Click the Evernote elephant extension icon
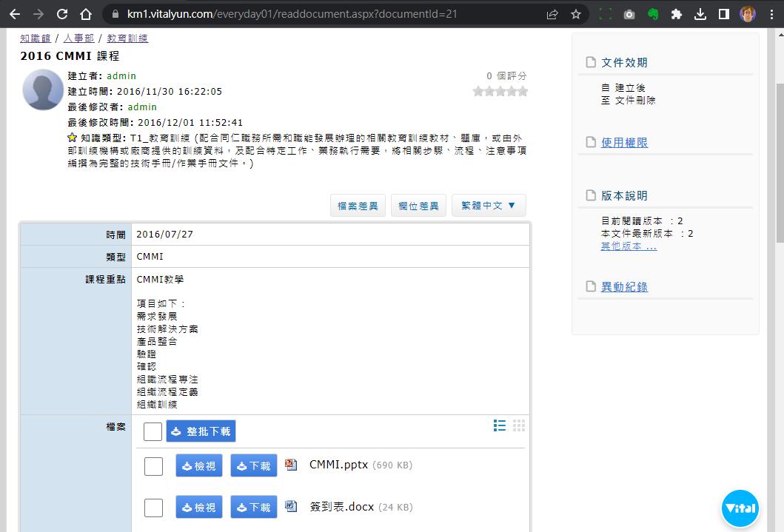The width and height of the screenshot is (784, 532). pyautogui.click(x=653, y=14)
